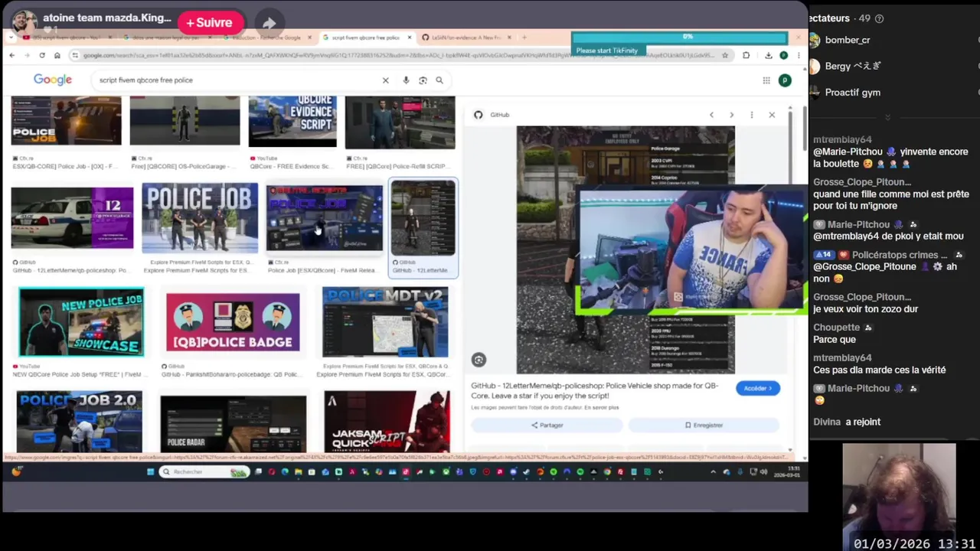Click the share arrow next to Suivre
Viewport: 980px width, 551px height.
tap(269, 23)
